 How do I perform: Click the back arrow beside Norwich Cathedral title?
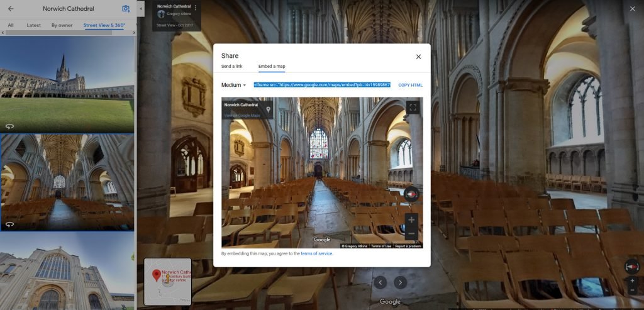pos(10,9)
